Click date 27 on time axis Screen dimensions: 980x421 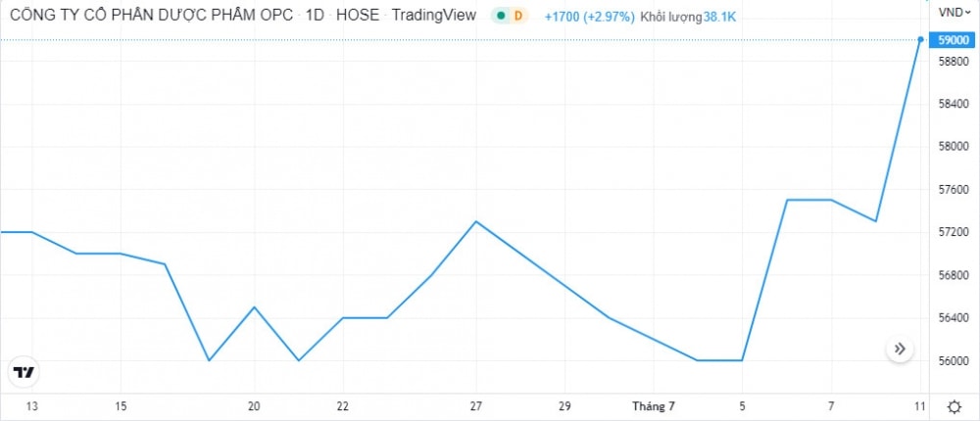pyautogui.click(x=476, y=406)
